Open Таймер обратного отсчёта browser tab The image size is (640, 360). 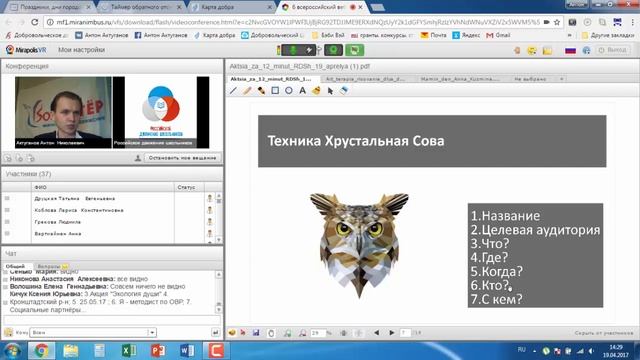(x=142, y=7)
